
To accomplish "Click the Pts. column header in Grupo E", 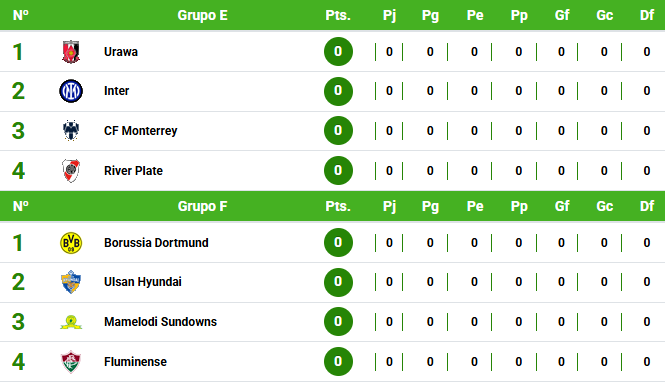I will (x=338, y=15).
